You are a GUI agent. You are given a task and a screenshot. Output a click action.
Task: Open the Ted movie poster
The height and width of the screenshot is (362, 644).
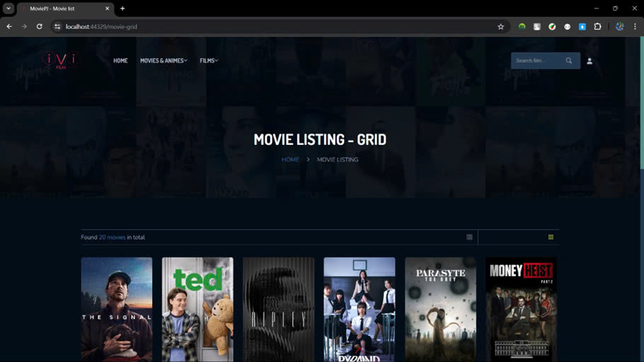pyautogui.click(x=197, y=310)
